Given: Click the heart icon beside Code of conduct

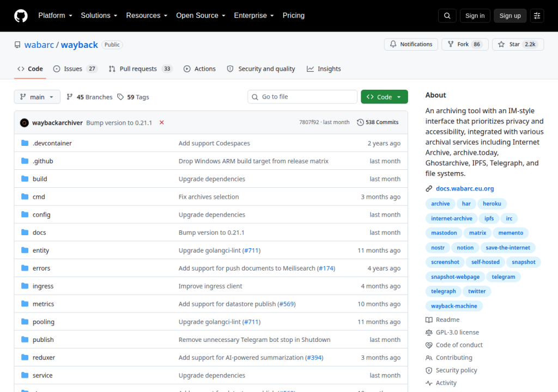Looking at the screenshot, I should pyautogui.click(x=429, y=345).
